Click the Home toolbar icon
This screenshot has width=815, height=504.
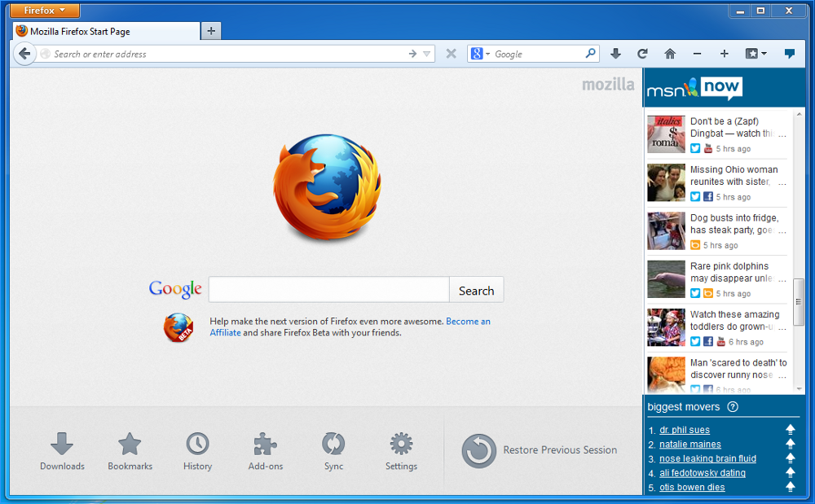[670, 54]
